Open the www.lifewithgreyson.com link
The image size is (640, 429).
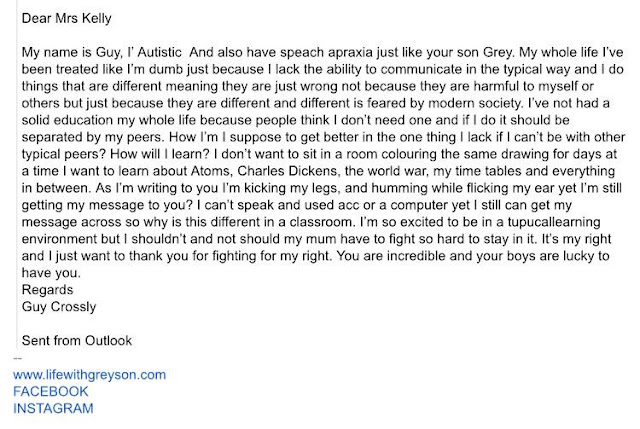(89, 375)
